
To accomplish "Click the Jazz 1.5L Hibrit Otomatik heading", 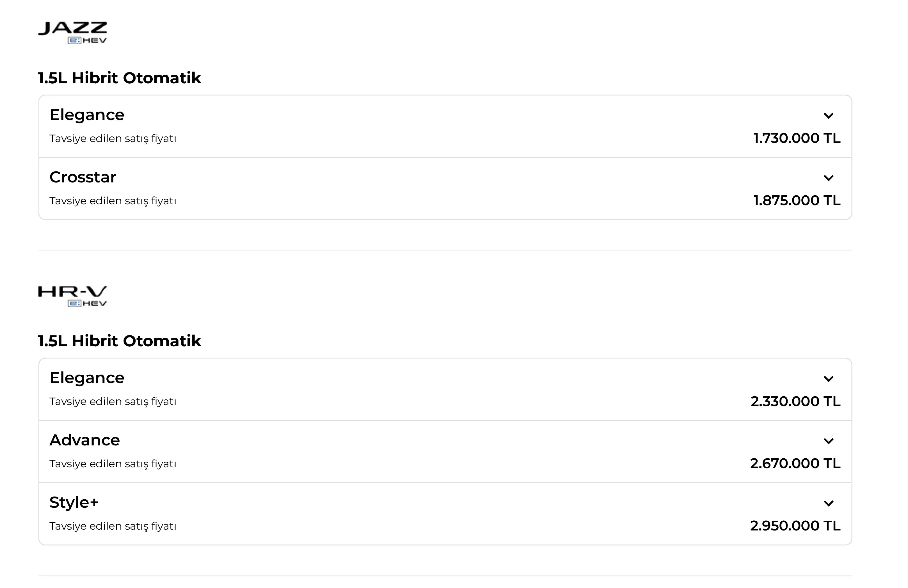I will 119,78.
